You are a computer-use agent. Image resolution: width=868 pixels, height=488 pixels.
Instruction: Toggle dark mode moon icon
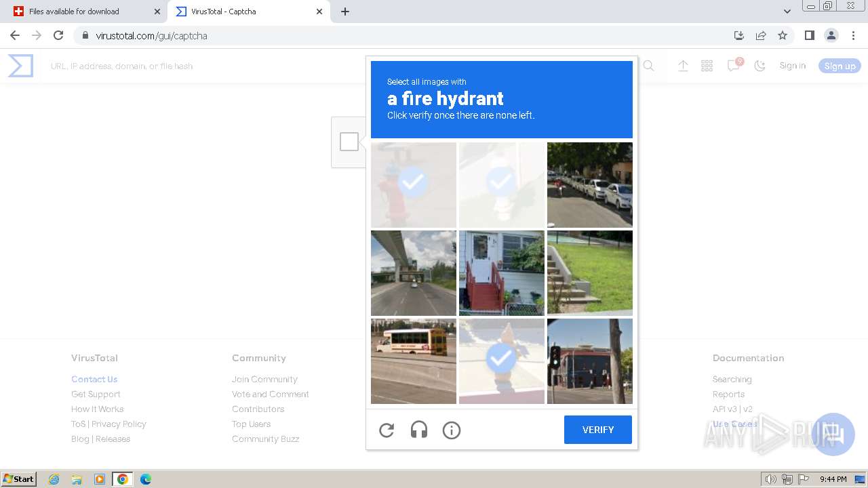[x=760, y=66]
